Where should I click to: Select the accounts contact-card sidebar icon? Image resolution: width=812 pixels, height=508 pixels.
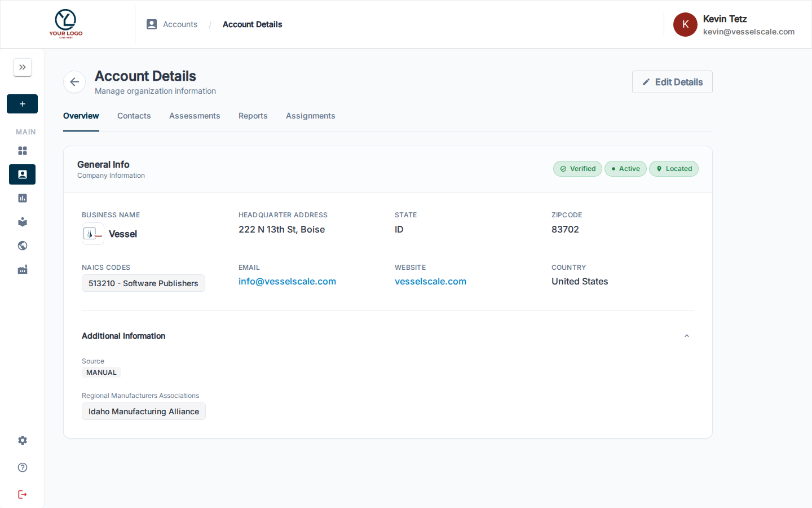[23, 174]
